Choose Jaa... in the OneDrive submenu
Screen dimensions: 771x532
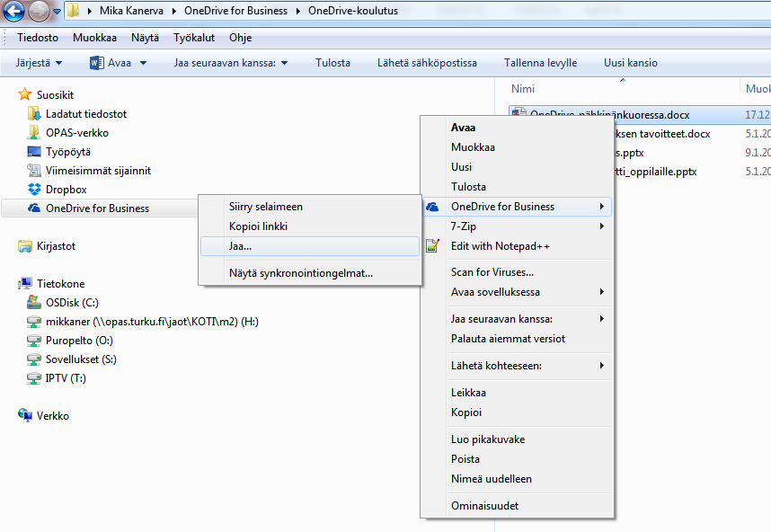click(310, 246)
